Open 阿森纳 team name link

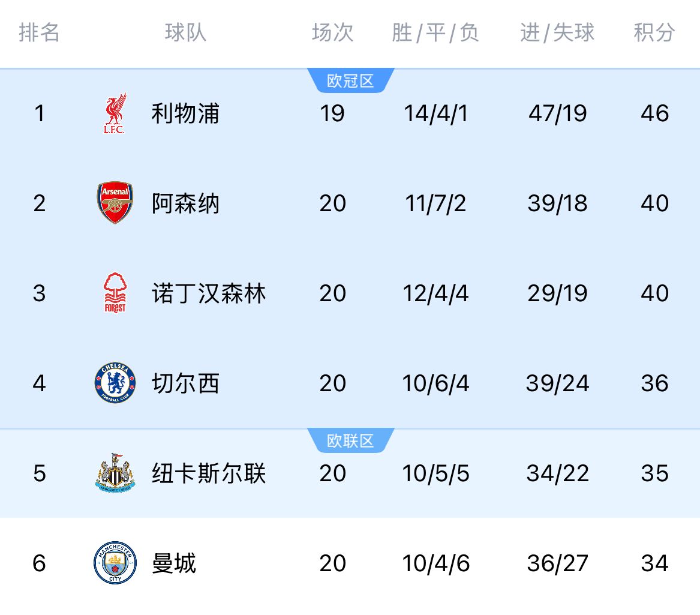click(x=185, y=203)
